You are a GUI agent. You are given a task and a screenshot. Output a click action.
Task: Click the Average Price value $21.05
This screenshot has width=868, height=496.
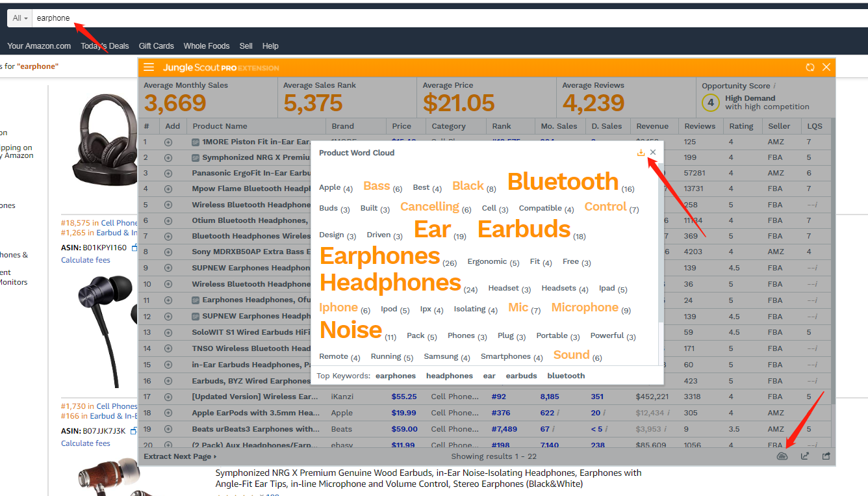coord(459,103)
